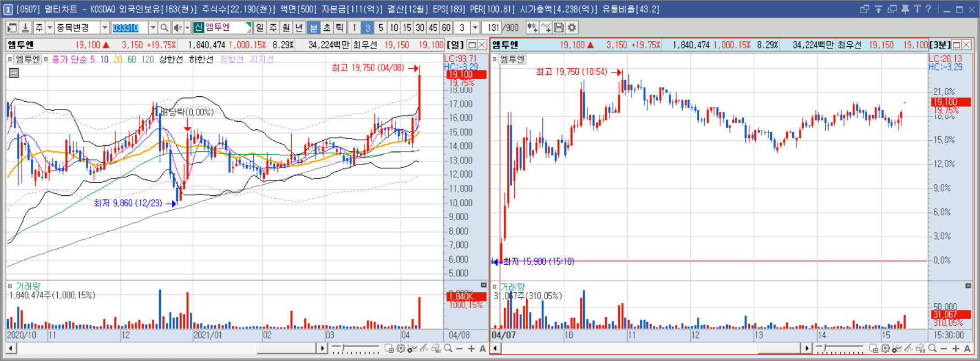Click the left chart bottom gear settings icon
The width and height of the screenshot is (980, 361).
pyautogui.click(x=401, y=348)
